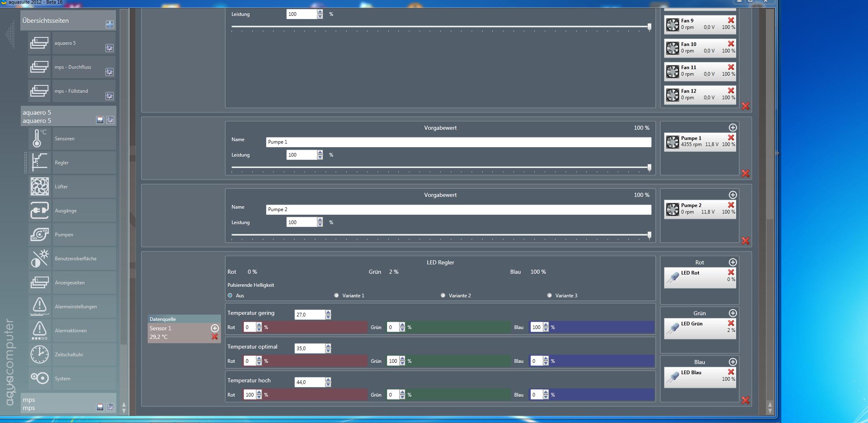Click the Pumpen pump icon
This screenshot has width=868, height=423.
pos(39,235)
